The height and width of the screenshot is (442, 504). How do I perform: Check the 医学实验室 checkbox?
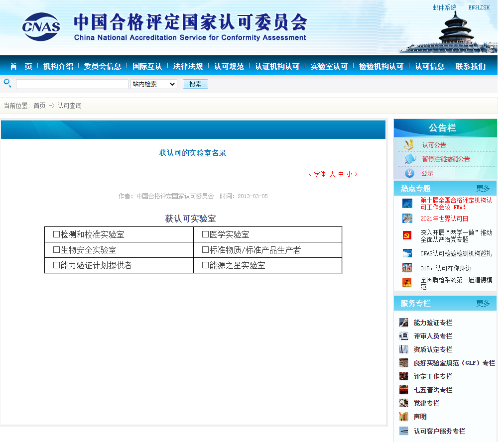[x=204, y=234]
